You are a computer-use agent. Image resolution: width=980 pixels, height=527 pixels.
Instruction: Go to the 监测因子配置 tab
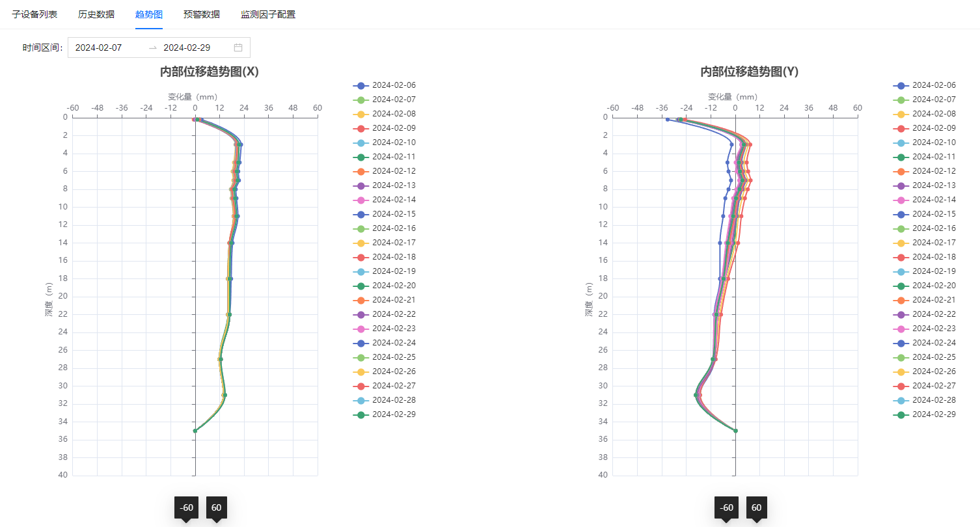tap(268, 14)
